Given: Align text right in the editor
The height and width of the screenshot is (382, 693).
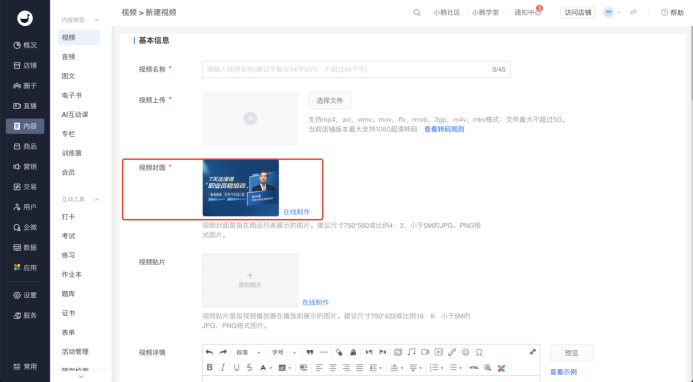Looking at the screenshot, I should pos(346,367).
